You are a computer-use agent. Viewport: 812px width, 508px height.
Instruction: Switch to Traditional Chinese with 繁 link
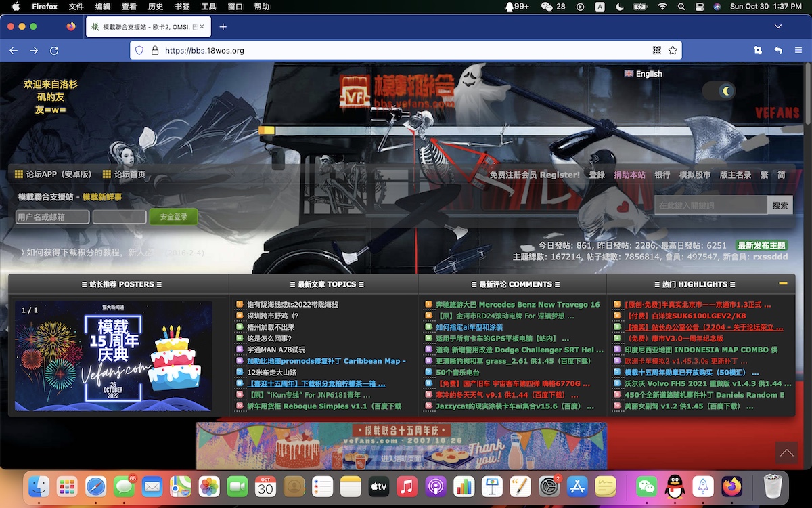pos(765,175)
